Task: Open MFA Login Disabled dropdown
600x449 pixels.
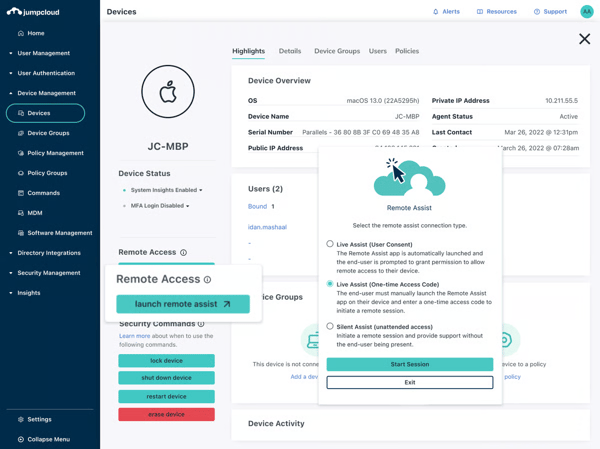Action: pyautogui.click(x=160, y=206)
